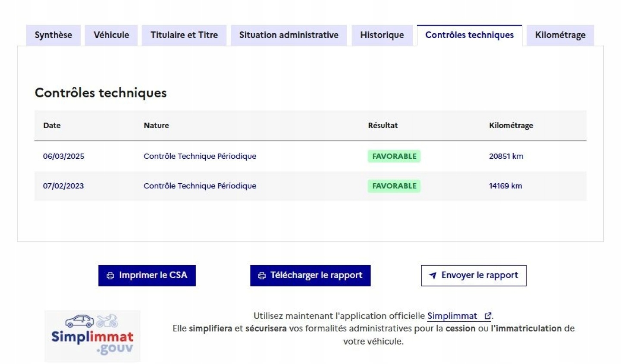Click the FAVORABLE badge for 07/02/2023
This screenshot has height=364, width=621.
[x=394, y=186]
